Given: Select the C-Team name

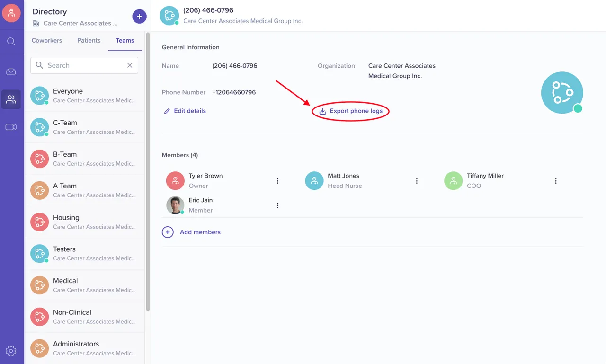Looking at the screenshot, I should [x=65, y=123].
